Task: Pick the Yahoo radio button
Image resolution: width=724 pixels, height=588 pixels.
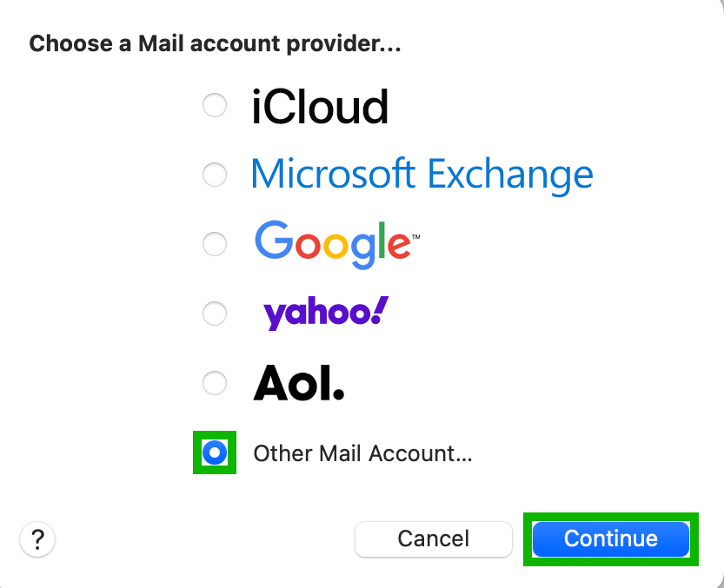Action: 214,313
